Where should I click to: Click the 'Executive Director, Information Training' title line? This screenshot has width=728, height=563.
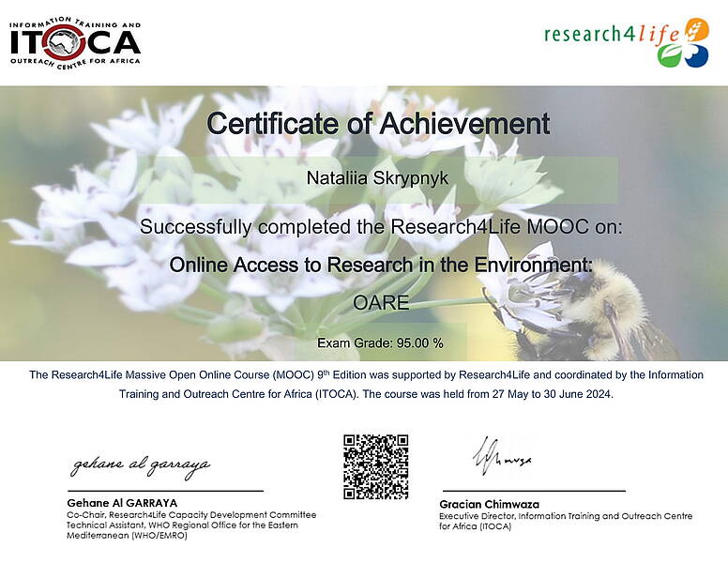pos(566,516)
